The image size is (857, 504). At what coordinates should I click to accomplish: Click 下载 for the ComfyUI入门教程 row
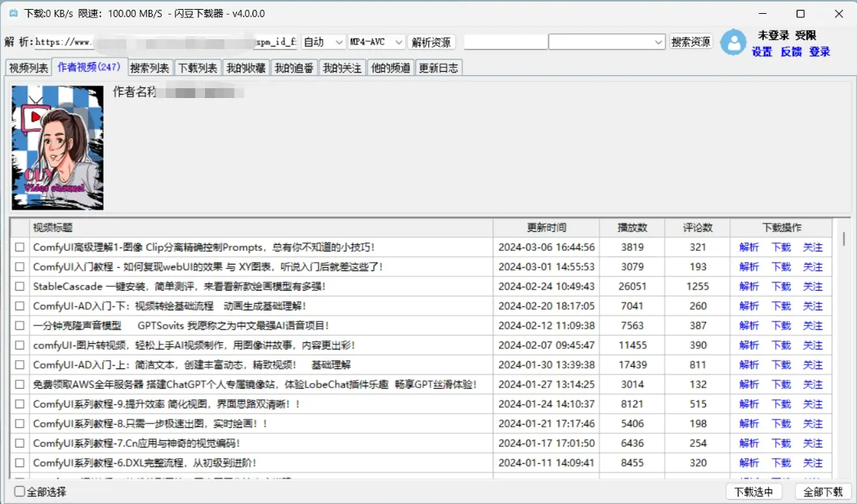781,267
